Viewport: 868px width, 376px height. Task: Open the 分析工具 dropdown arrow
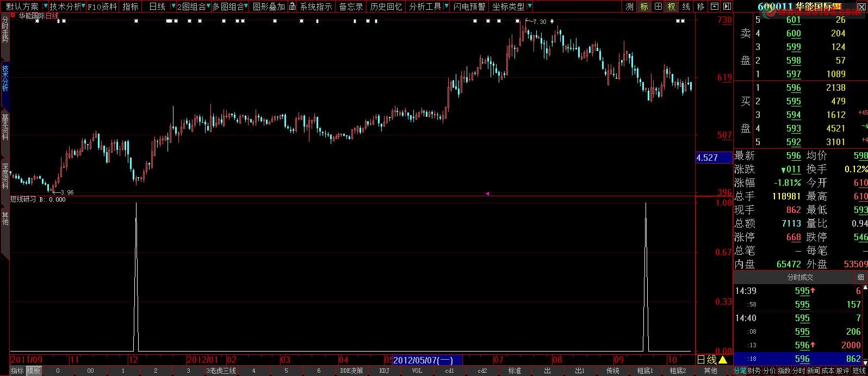(x=447, y=7)
